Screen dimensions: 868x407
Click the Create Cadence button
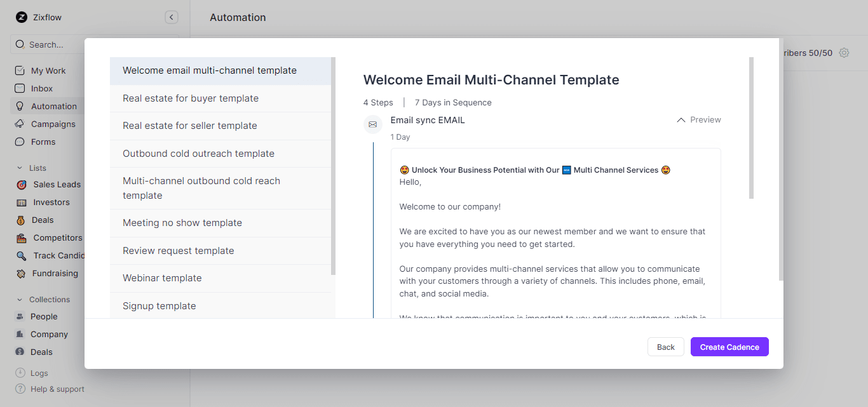729,347
